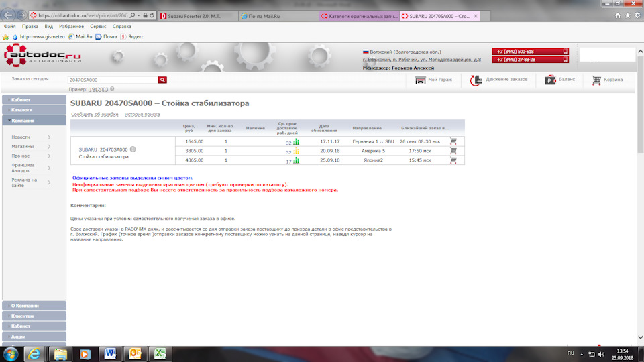
Task: Open Excel from taskbar
Action: click(160, 354)
